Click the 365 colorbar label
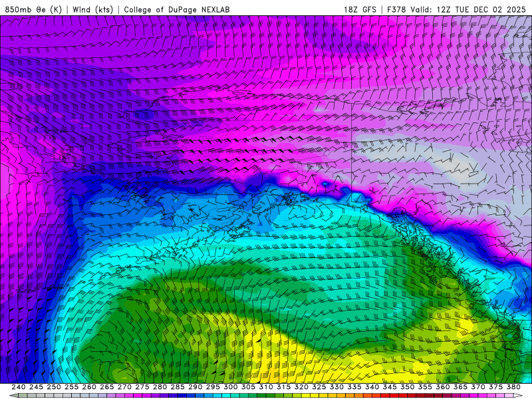Image resolution: width=532 pixels, height=399 pixels. tap(460, 387)
